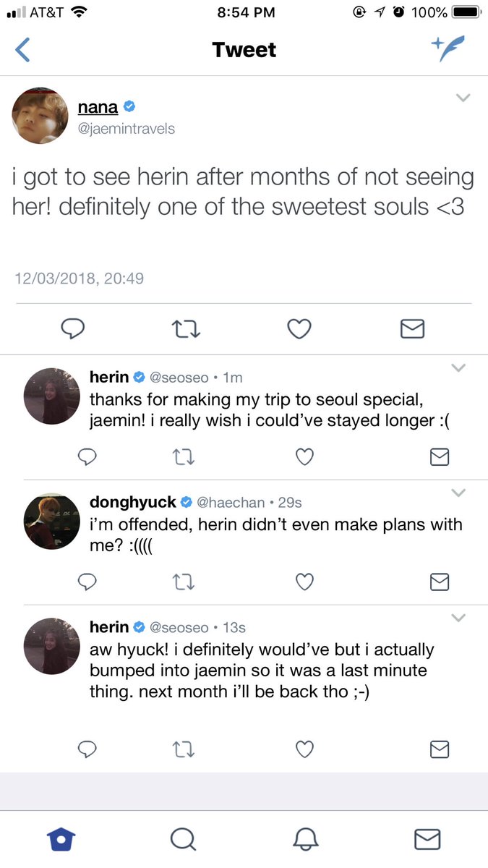The height and width of the screenshot is (868, 488).
Task: Compose a new tweet with the feather icon
Action: (x=448, y=49)
